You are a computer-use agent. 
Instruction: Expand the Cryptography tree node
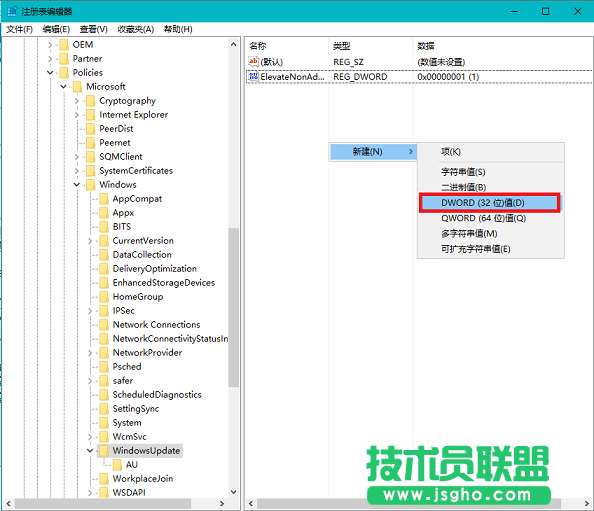coord(77,101)
